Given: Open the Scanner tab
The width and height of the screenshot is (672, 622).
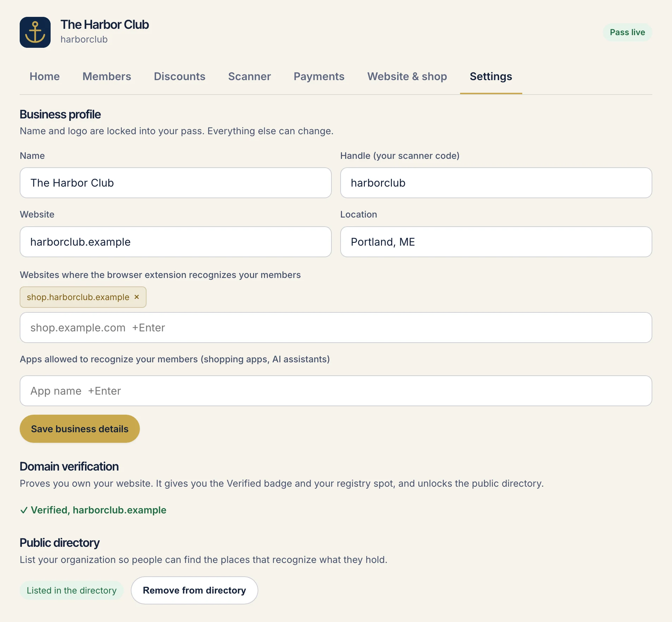Looking at the screenshot, I should click(x=250, y=76).
